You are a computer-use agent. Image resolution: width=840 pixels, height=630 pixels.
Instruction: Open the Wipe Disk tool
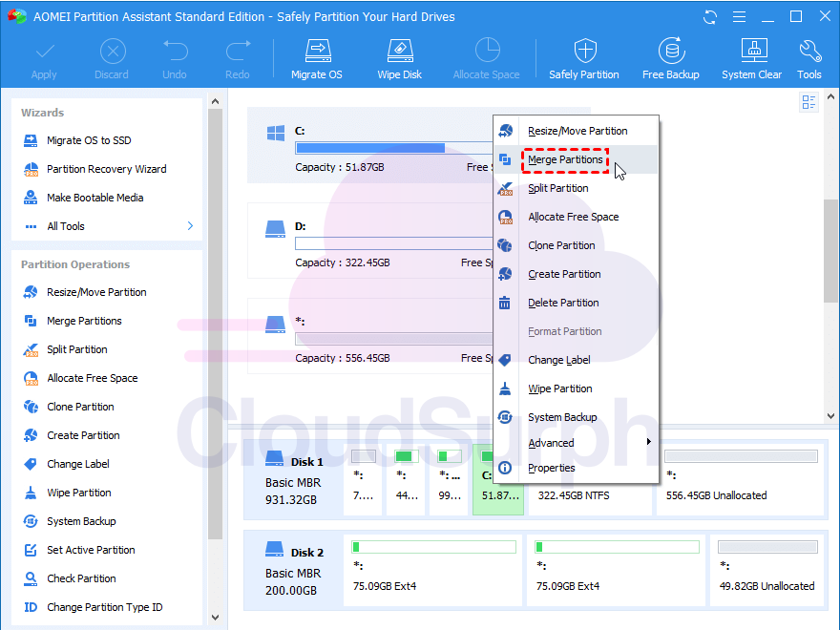click(x=400, y=59)
